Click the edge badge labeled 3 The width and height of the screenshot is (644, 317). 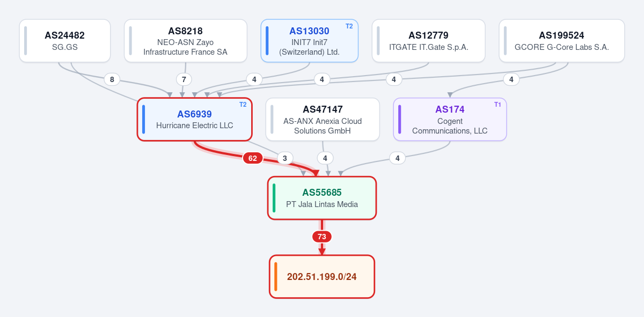[x=285, y=158]
